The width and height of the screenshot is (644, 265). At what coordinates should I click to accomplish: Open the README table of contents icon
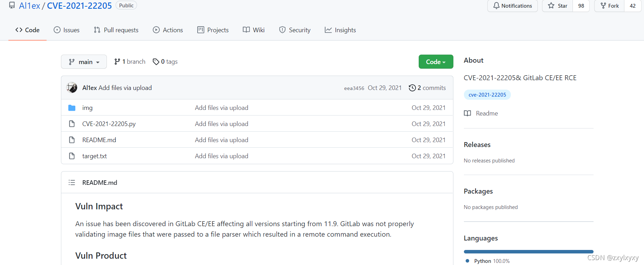click(72, 182)
